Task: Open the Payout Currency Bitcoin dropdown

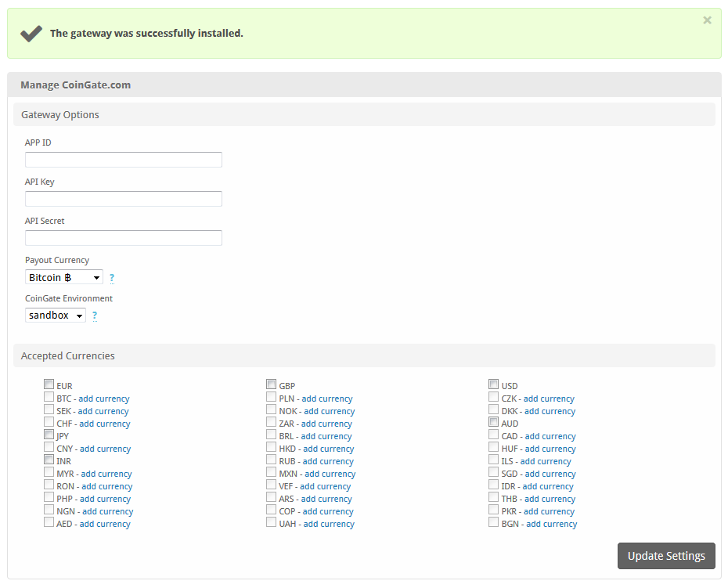Action: pyautogui.click(x=64, y=277)
